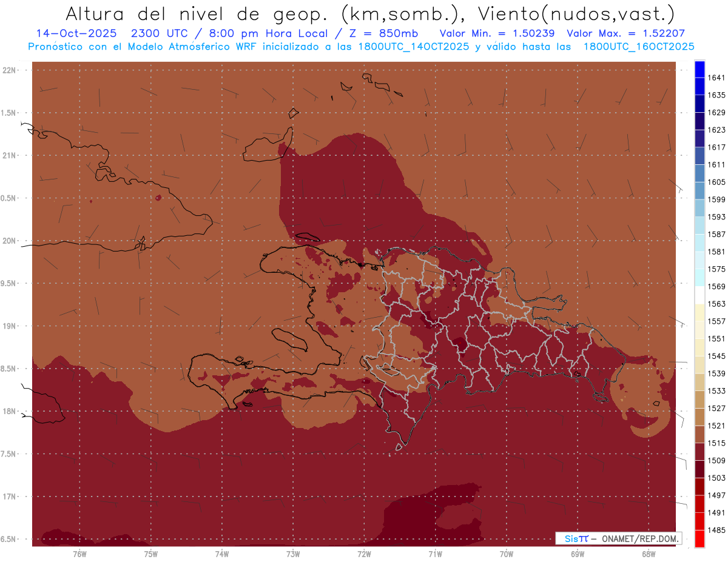Click the pressure level text 'Z = 850mb'
This screenshot has width=728, height=562.
(383, 33)
